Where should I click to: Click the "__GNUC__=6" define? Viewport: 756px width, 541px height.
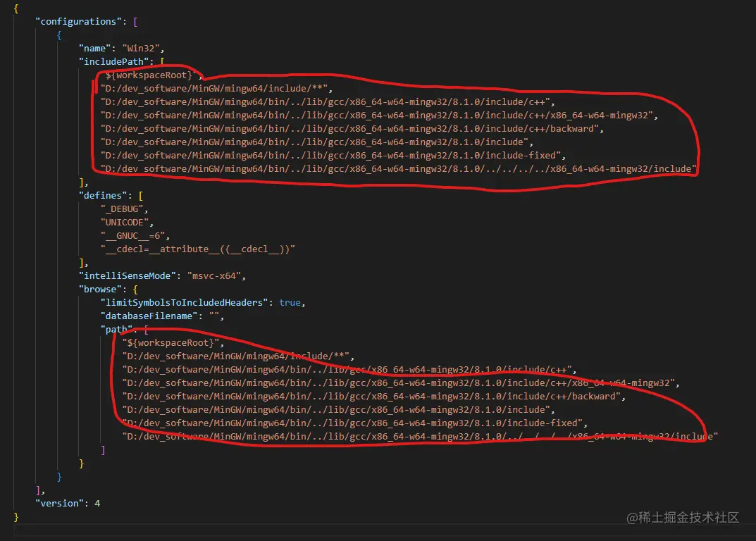coord(132,236)
